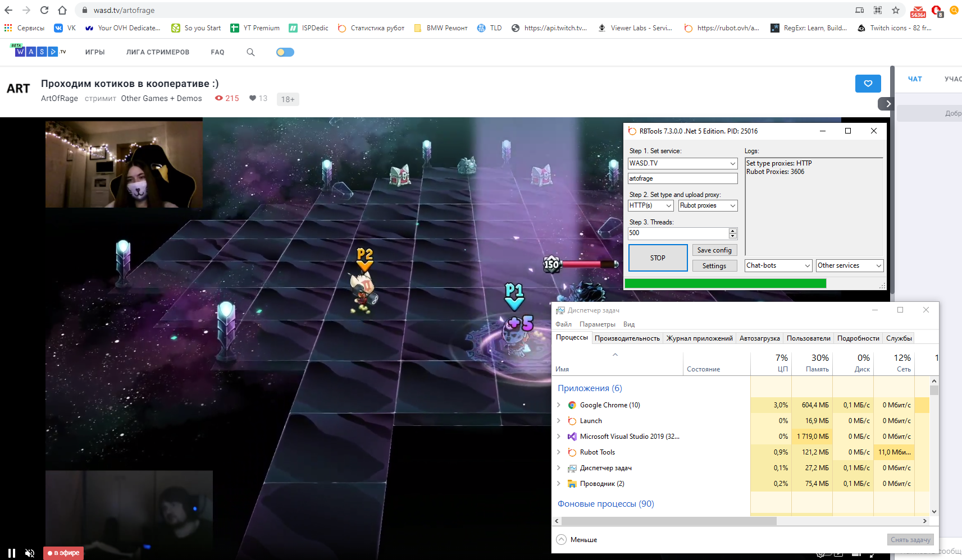The image size is (962, 560).
Task: Click the Save config button
Action: coord(714,250)
